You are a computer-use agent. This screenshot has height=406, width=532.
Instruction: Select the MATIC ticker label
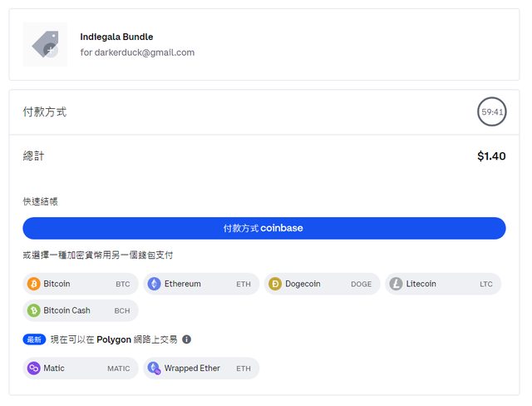[x=118, y=369]
